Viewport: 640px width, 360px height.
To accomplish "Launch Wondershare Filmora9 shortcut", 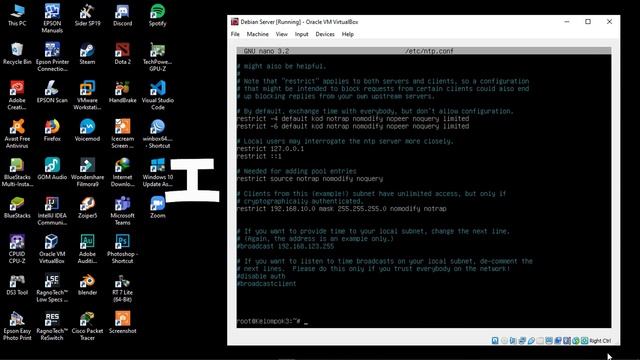I will [x=87, y=172].
